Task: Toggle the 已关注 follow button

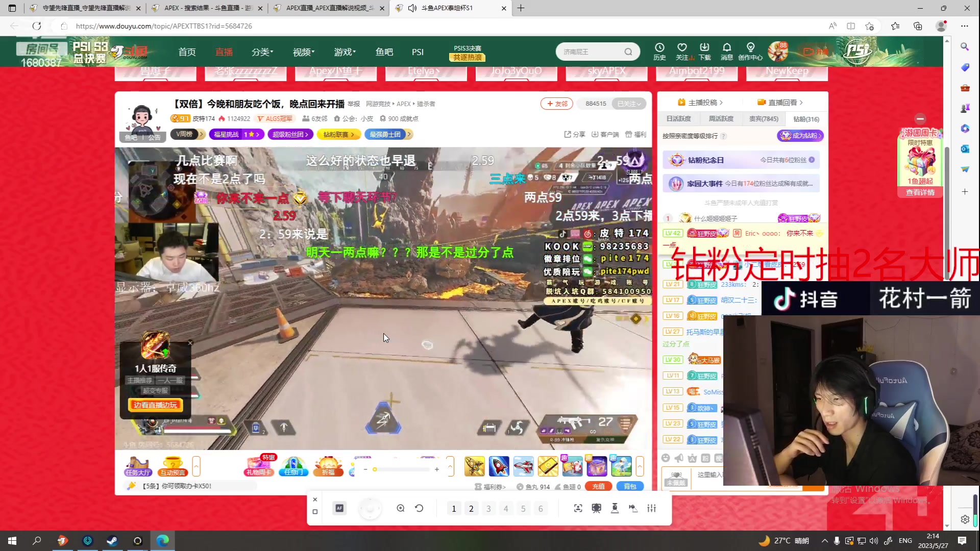Action: point(628,104)
